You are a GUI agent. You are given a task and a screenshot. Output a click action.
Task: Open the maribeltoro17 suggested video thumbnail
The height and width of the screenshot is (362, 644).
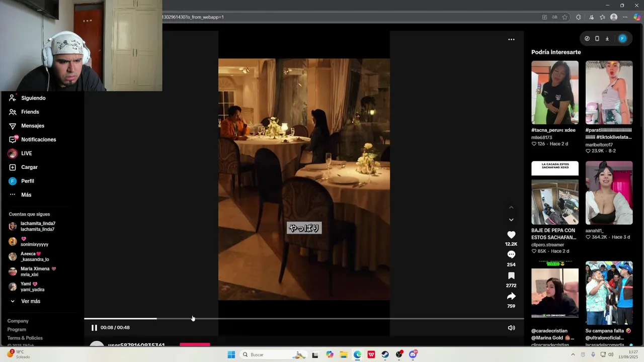pyautogui.click(x=609, y=93)
